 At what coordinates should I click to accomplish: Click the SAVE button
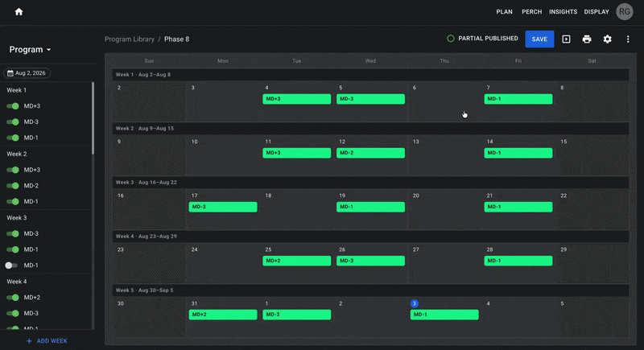point(539,39)
